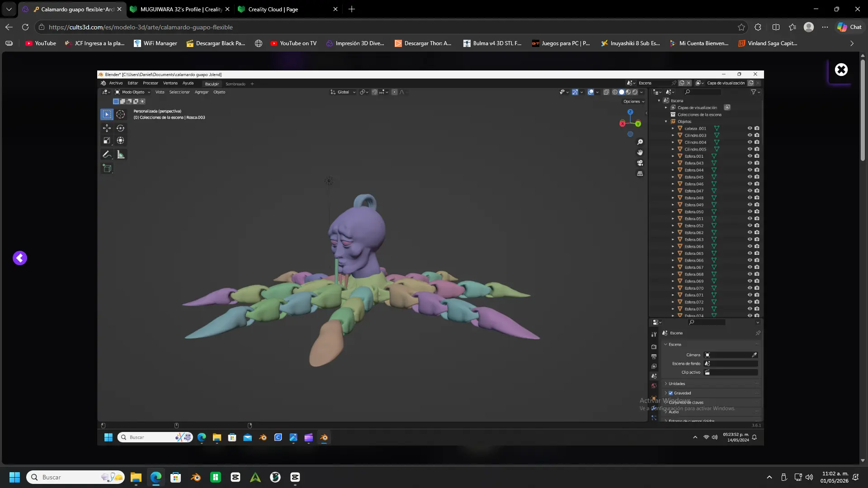
Task: Click the Buscar search box on main taskbar
Action: pyautogui.click(x=75, y=477)
